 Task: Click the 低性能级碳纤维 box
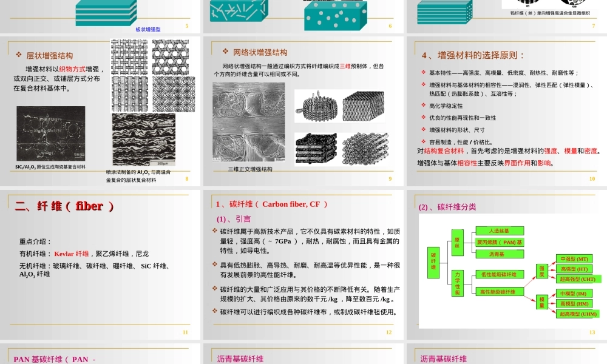point(500,275)
